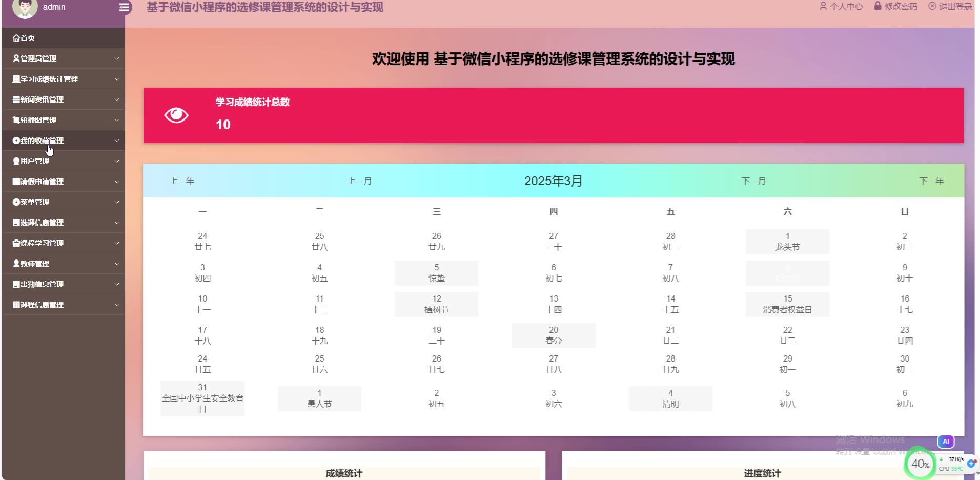980x480 pixels.
Task: Click the green 40% floating circle
Action: pos(920,464)
